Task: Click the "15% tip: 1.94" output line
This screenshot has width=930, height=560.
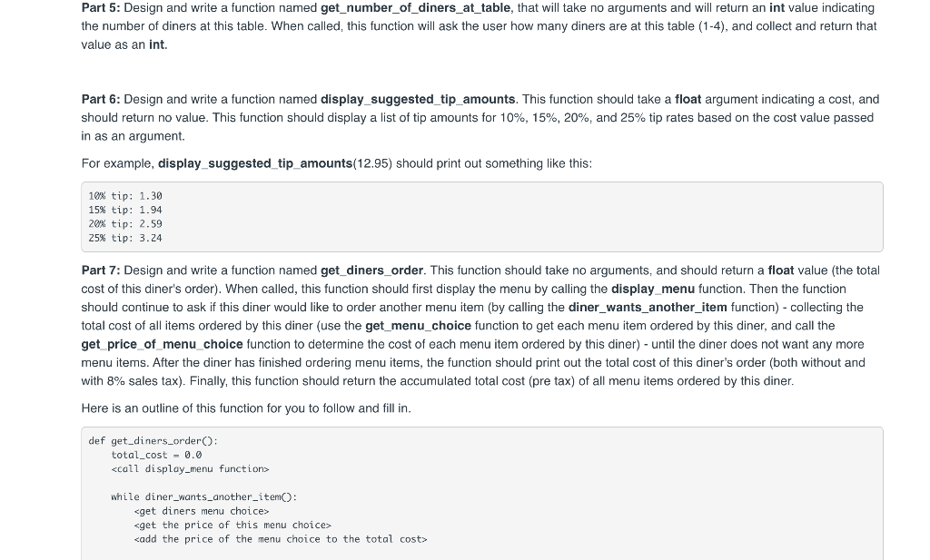Action: click(125, 210)
